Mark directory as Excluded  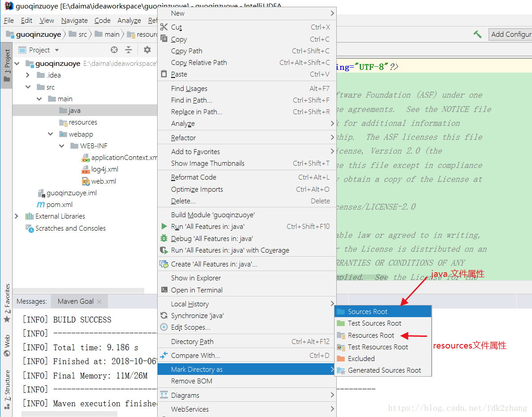(x=383, y=359)
